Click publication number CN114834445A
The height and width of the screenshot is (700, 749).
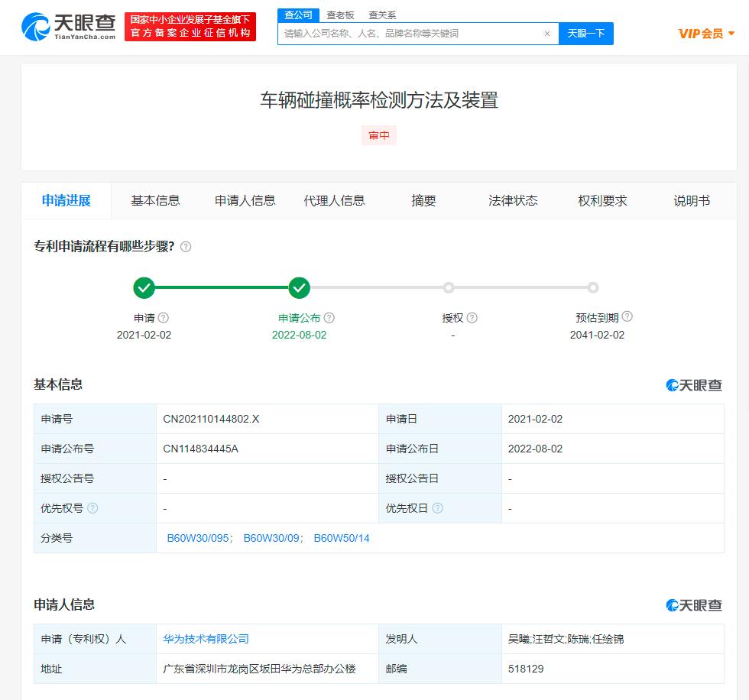pyautogui.click(x=200, y=449)
